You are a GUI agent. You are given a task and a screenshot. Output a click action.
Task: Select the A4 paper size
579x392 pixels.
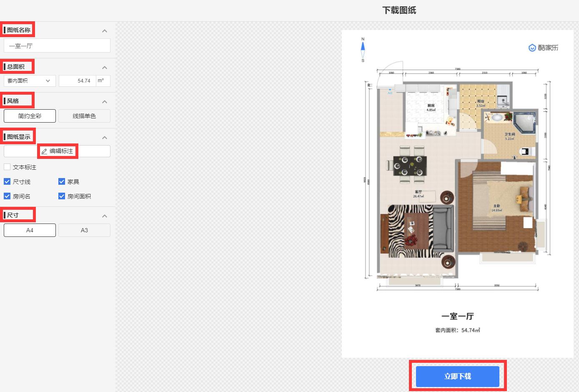(x=30, y=230)
